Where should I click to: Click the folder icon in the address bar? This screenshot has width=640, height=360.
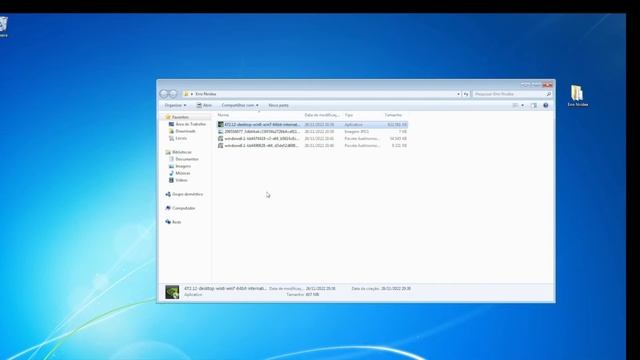tap(186, 94)
